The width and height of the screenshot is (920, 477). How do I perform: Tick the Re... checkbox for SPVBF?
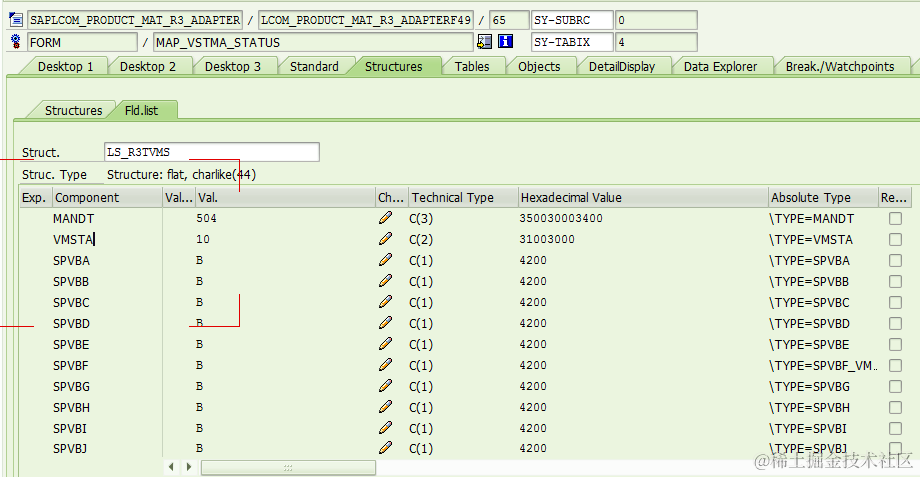point(895,366)
